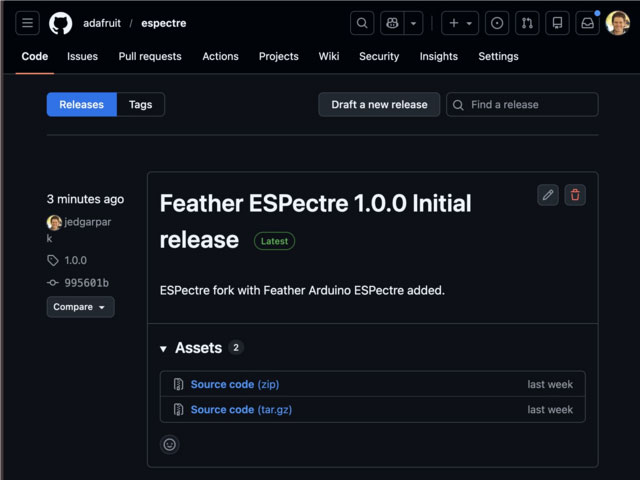Screen dimensions: 640x480
Task: Switch to the Wiki tab
Action: [329, 56]
